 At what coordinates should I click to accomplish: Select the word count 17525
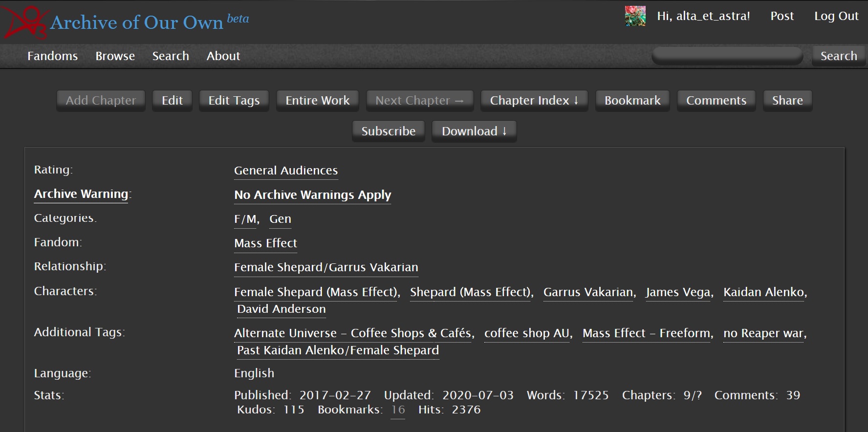pyautogui.click(x=591, y=395)
